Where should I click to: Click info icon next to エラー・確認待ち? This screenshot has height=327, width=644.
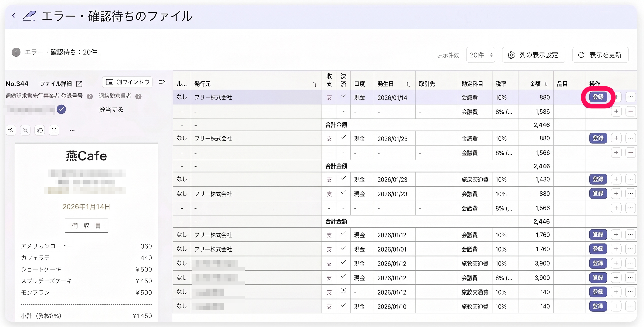[x=16, y=52]
